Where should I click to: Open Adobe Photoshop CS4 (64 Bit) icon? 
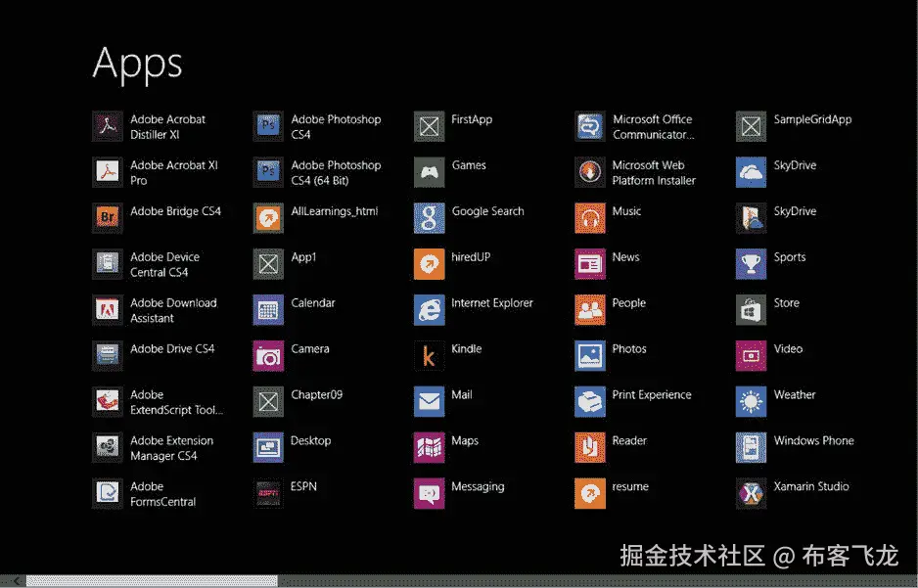268,172
